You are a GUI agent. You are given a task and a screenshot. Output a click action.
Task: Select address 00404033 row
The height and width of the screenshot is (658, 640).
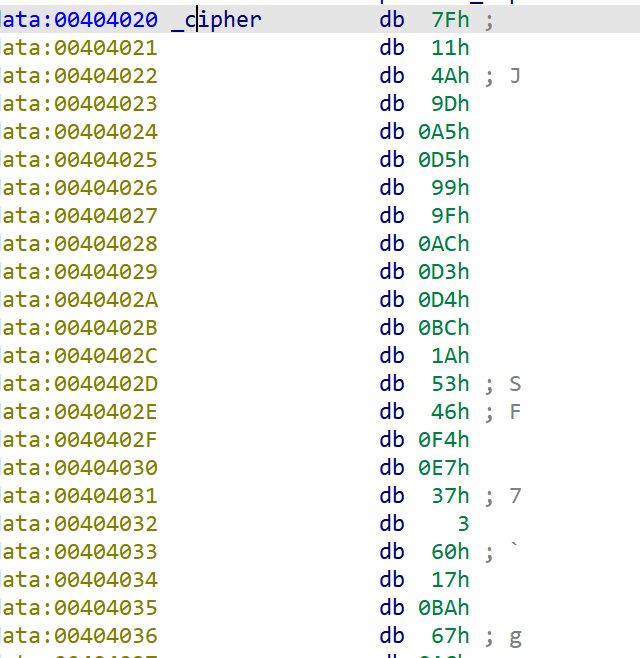tap(80, 552)
